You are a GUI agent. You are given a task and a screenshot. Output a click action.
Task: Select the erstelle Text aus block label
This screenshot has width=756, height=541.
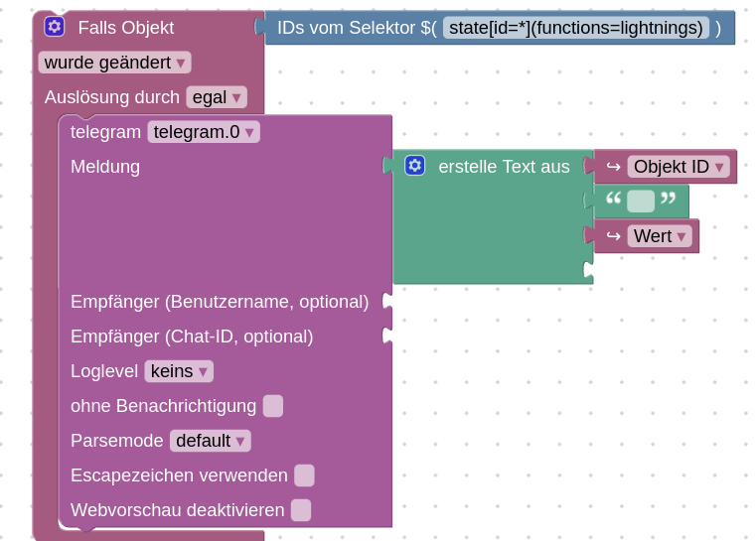click(x=504, y=167)
